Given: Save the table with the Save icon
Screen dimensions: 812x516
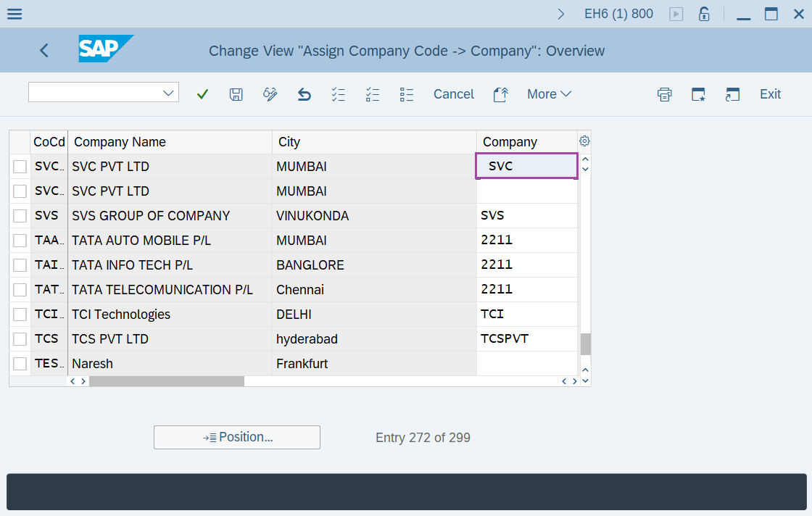Looking at the screenshot, I should click(x=236, y=93).
